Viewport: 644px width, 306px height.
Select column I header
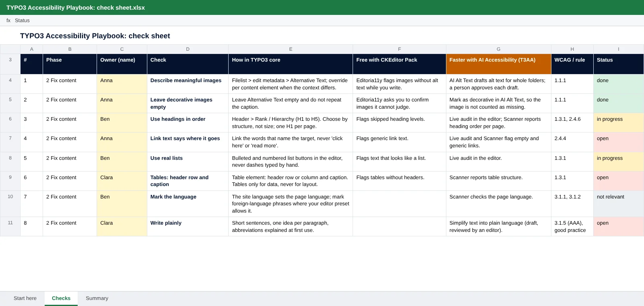point(619,49)
